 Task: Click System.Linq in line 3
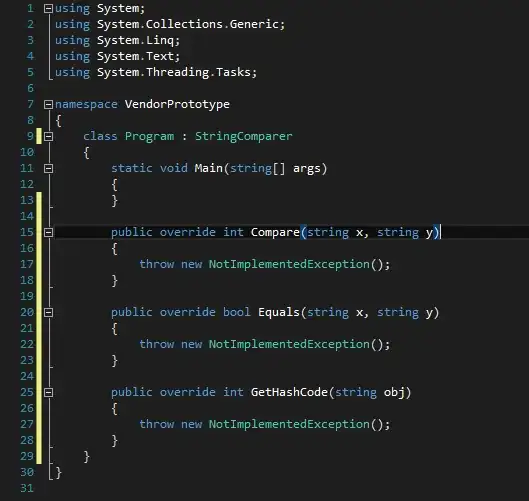coord(135,40)
